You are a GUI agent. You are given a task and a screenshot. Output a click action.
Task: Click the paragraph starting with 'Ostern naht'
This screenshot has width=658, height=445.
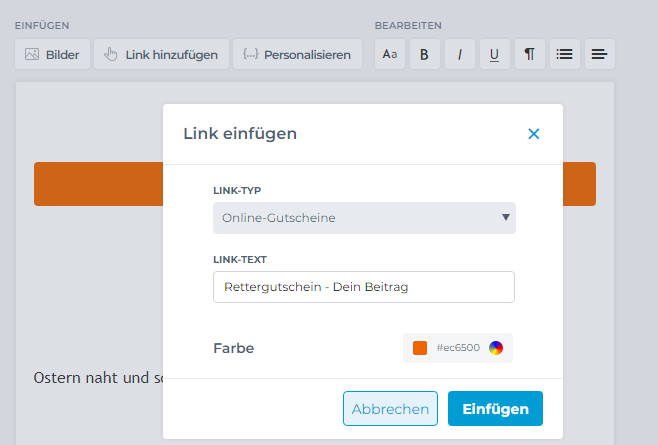tap(97, 378)
